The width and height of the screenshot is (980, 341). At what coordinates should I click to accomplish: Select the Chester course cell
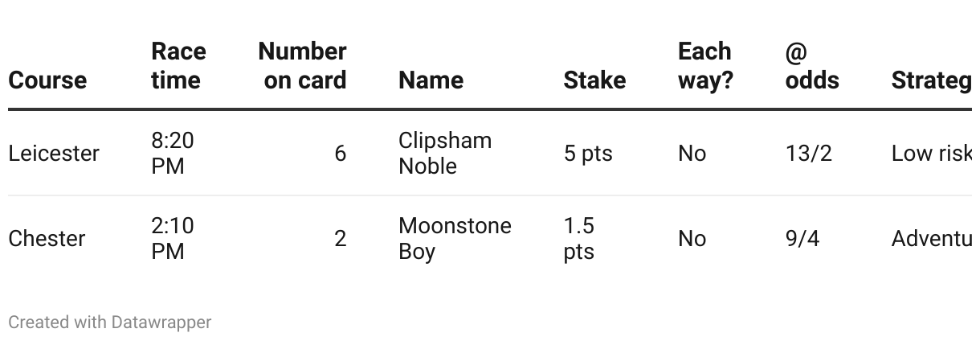[x=47, y=239]
